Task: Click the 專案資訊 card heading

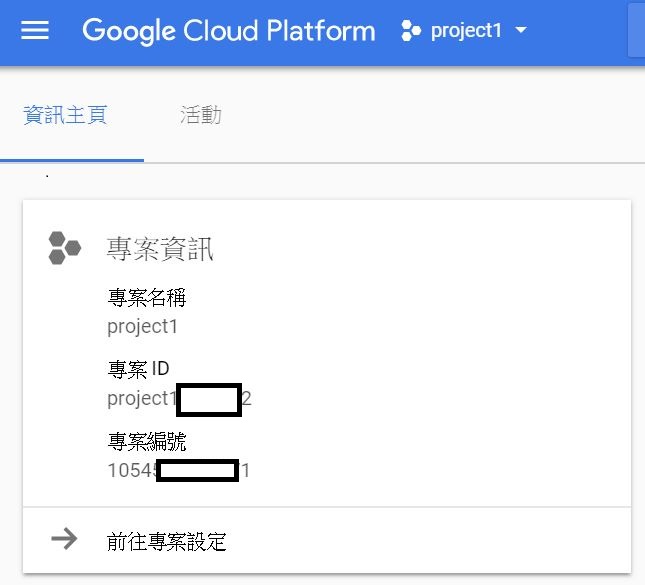Action: [x=160, y=249]
